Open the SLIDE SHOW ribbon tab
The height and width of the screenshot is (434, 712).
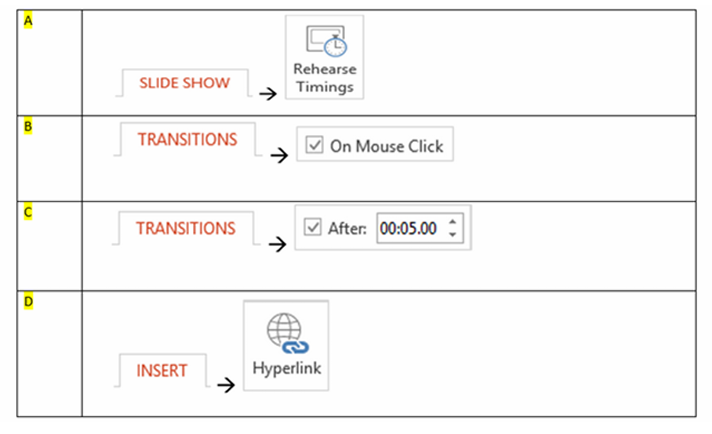(184, 83)
